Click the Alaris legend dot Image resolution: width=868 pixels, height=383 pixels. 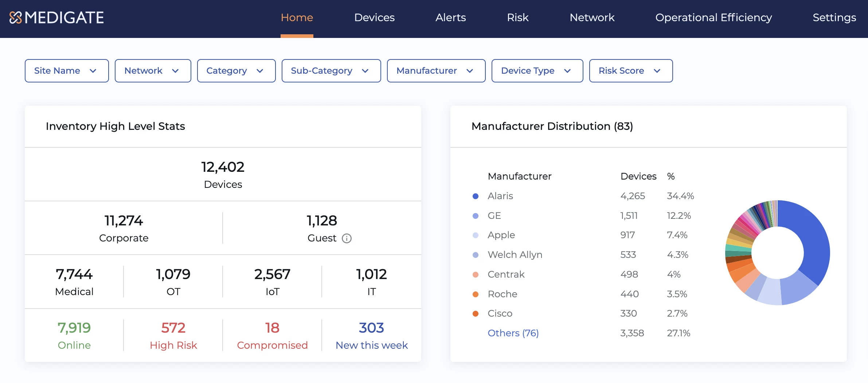[475, 196]
